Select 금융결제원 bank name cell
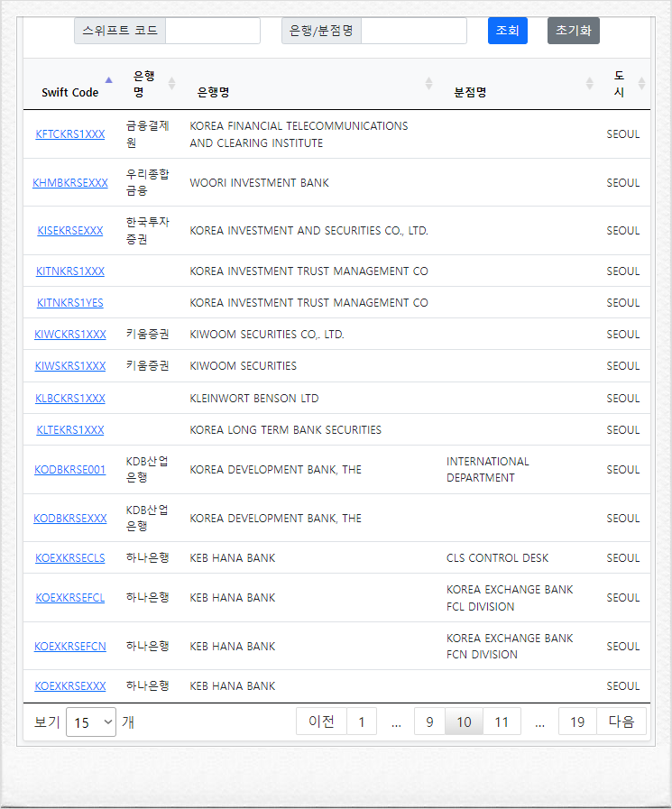This screenshot has height=809, width=672. [148, 134]
